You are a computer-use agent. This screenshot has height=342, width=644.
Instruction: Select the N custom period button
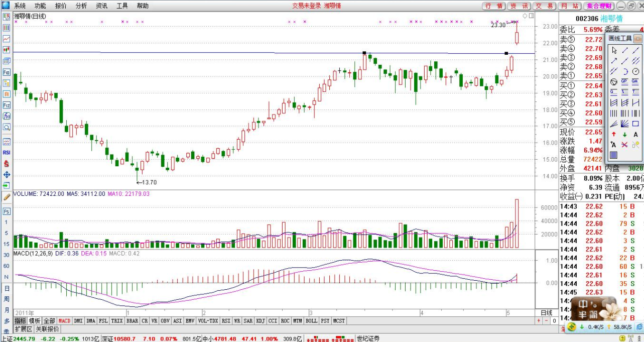pyautogui.click(x=7, y=277)
